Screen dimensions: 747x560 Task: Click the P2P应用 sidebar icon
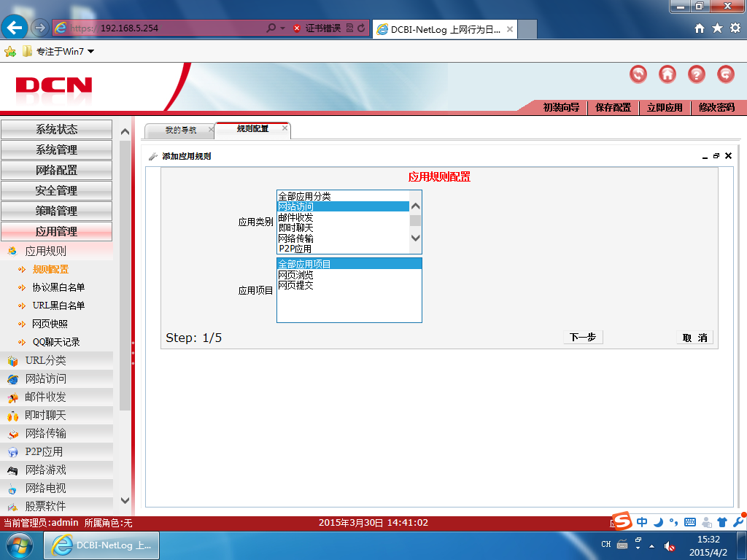pyautogui.click(x=12, y=452)
